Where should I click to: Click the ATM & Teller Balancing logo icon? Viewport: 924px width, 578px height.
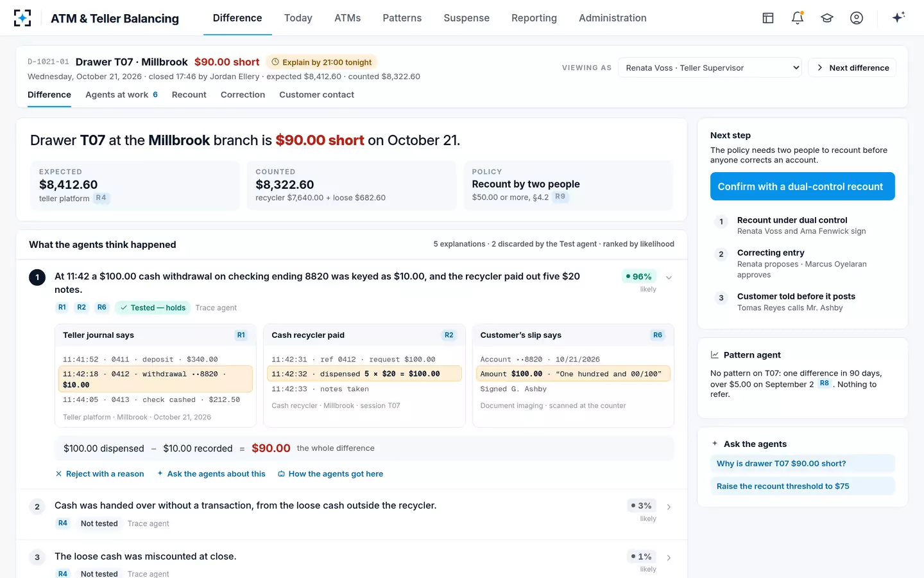22,18
